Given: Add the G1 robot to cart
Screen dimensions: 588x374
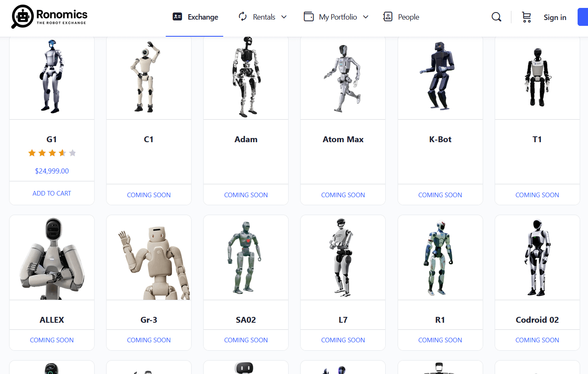Looking at the screenshot, I should [52, 193].
